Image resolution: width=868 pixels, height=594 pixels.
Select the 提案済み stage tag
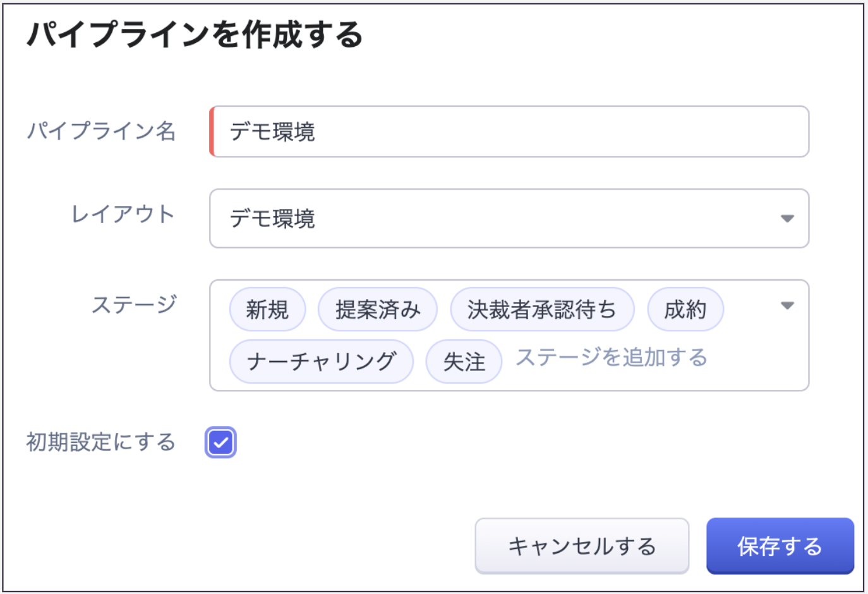tap(377, 310)
